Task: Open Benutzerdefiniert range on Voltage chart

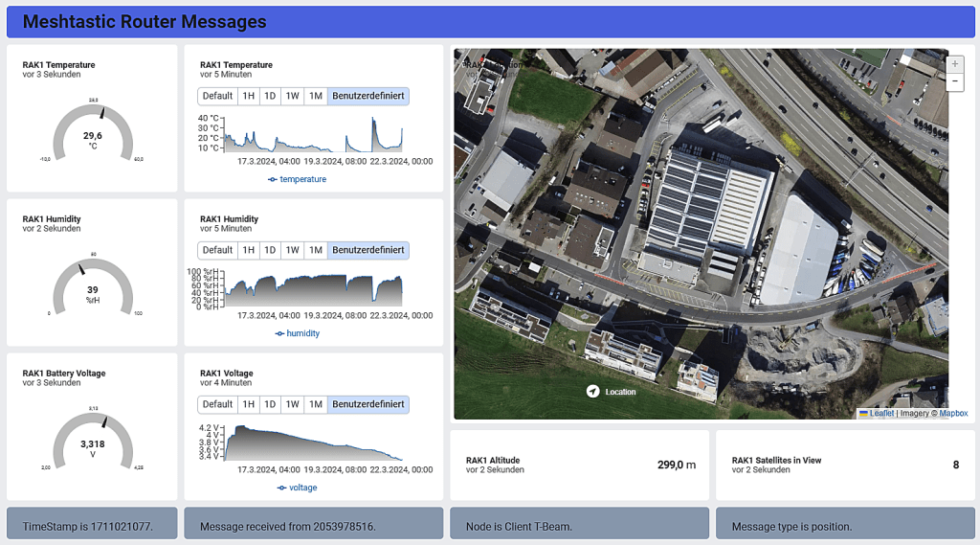Action: pyautogui.click(x=367, y=404)
